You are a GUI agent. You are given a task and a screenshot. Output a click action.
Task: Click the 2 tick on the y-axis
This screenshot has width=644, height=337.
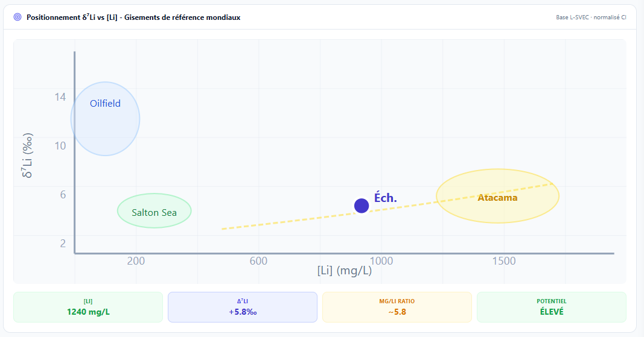coord(63,244)
